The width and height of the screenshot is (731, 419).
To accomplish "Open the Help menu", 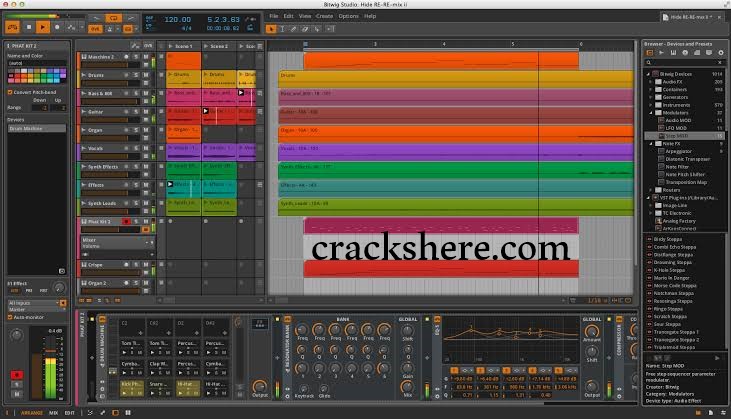I will [x=370, y=16].
